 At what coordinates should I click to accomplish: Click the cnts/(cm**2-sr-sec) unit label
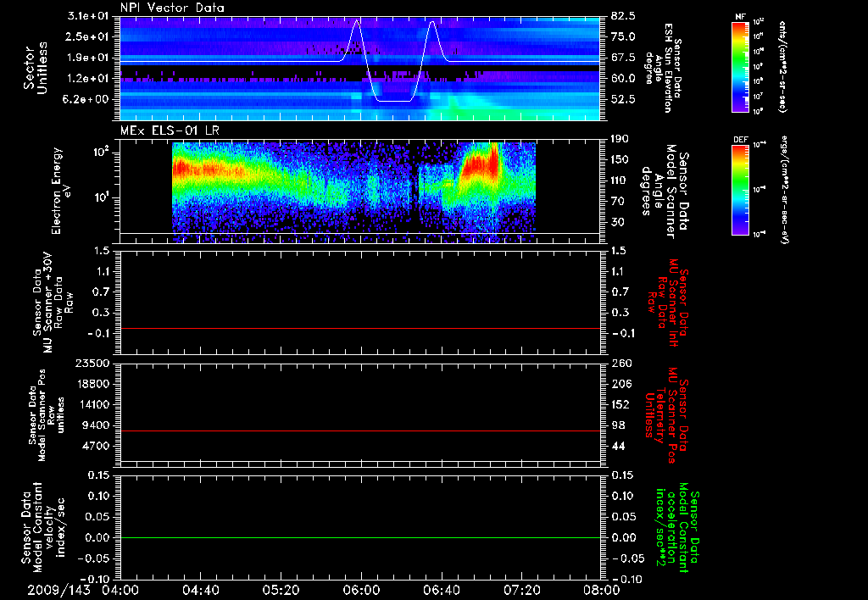coord(782,66)
